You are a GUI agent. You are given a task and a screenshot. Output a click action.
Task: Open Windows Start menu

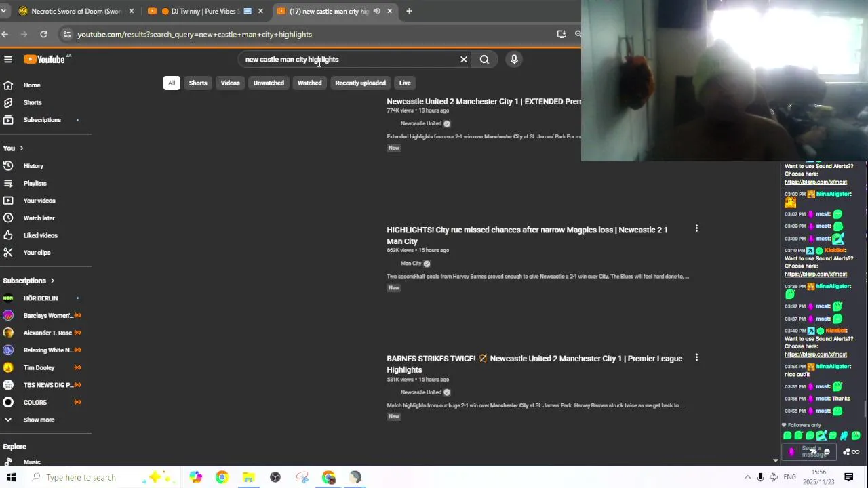[x=11, y=477]
